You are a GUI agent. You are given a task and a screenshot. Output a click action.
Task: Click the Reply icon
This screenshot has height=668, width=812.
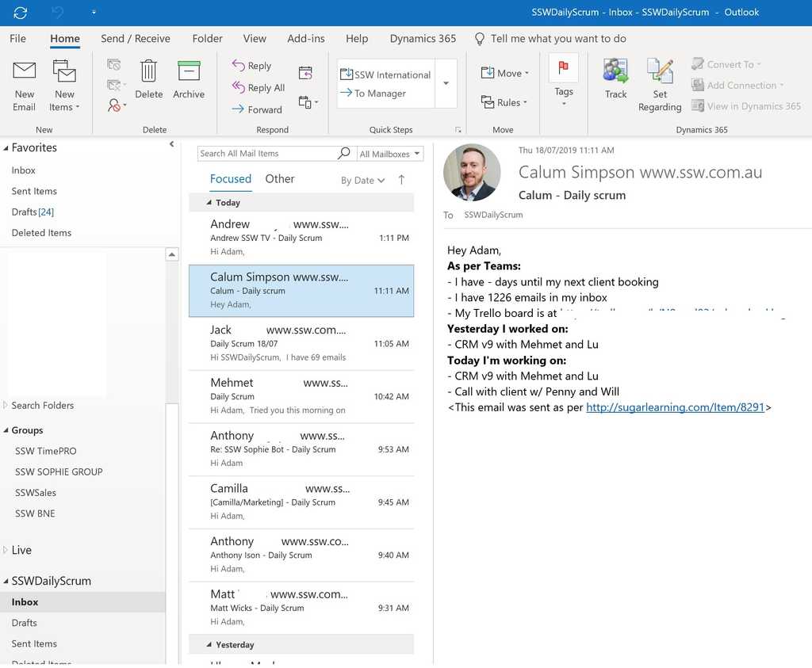[x=252, y=65]
